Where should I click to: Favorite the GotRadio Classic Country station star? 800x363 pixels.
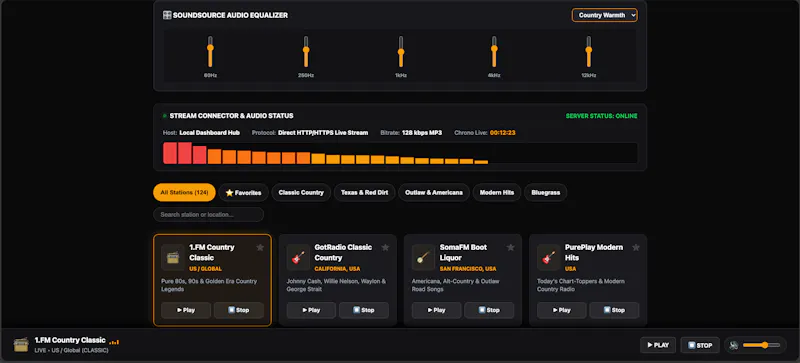(x=385, y=248)
